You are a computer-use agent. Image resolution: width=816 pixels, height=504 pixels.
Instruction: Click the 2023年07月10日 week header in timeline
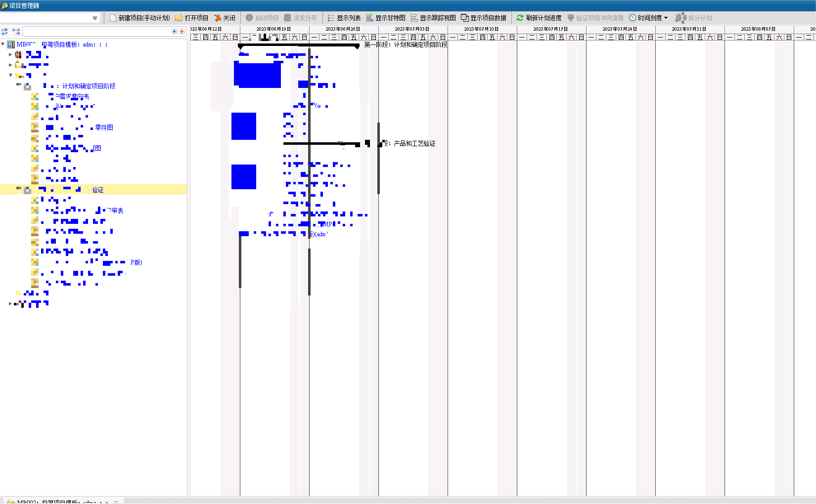coord(481,29)
